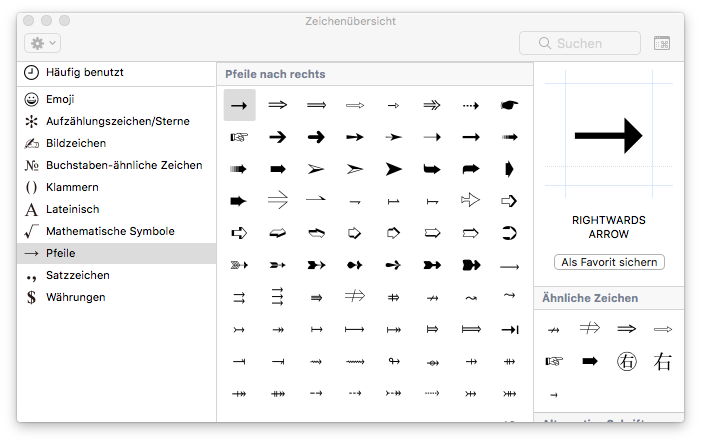Viewport: 701px width, 443px height.
Task: Select Aufzählungszeichen/Sterne asterisk category
Action: click(x=116, y=121)
